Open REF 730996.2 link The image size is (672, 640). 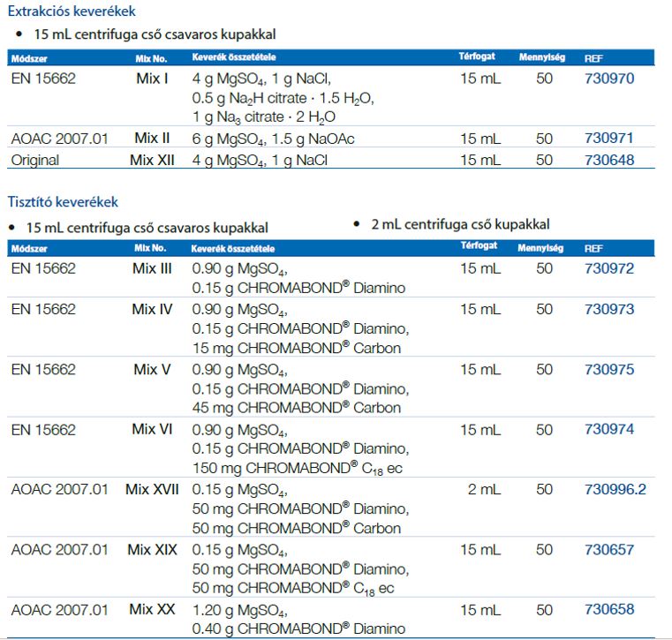[615, 489]
